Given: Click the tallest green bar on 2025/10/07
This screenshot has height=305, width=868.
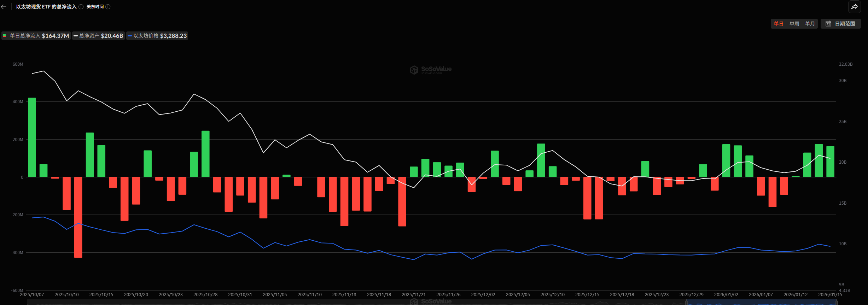Looking at the screenshot, I should [x=32, y=137].
